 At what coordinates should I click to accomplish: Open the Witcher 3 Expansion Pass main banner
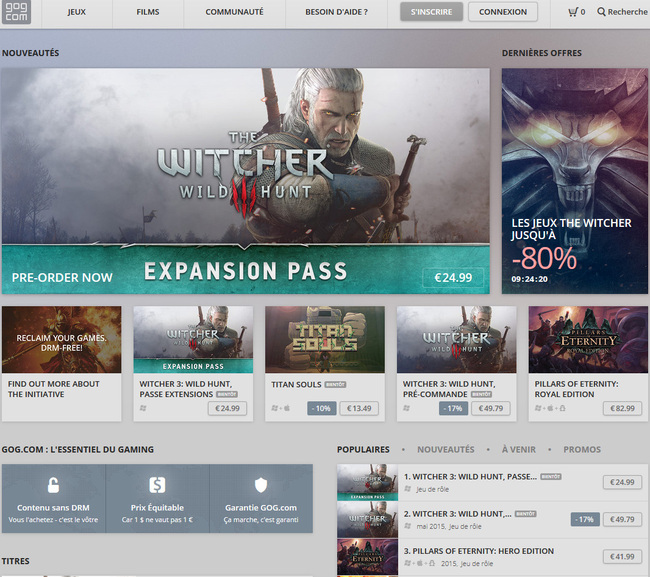click(x=245, y=181)
